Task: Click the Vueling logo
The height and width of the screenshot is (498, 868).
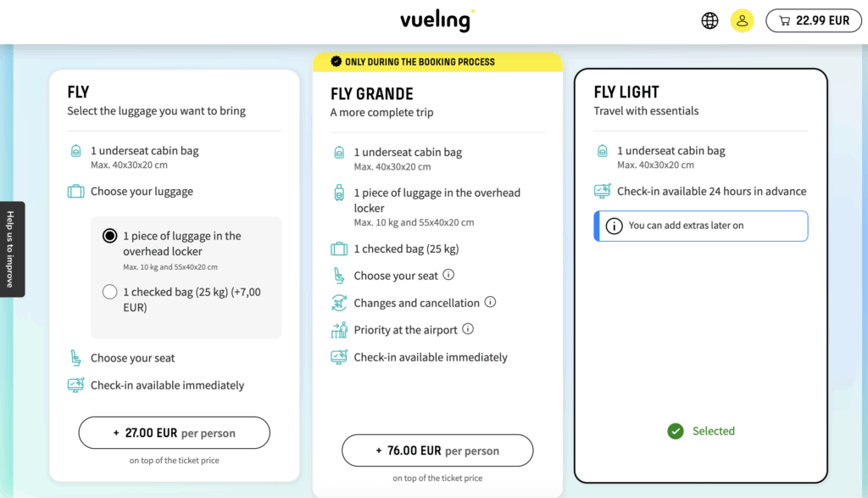Action: (x=437, y=20)
